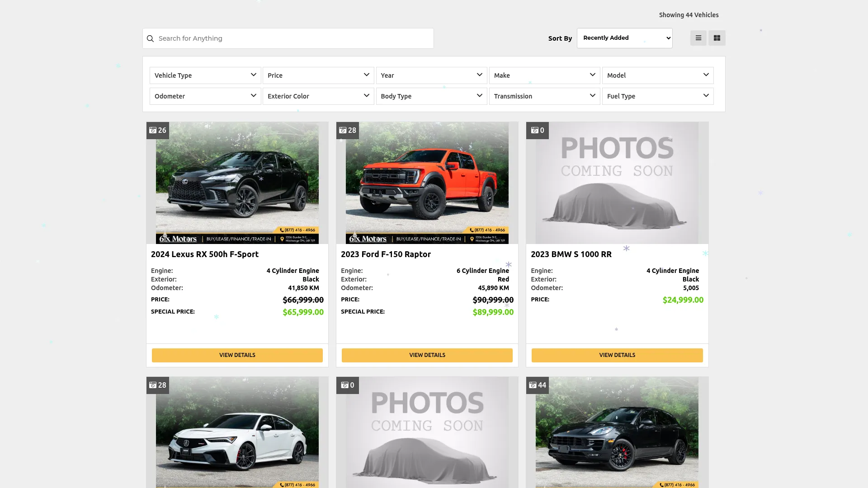Click the $65,999.00 special price
This screenshot has width=868, height=488.
303,312
